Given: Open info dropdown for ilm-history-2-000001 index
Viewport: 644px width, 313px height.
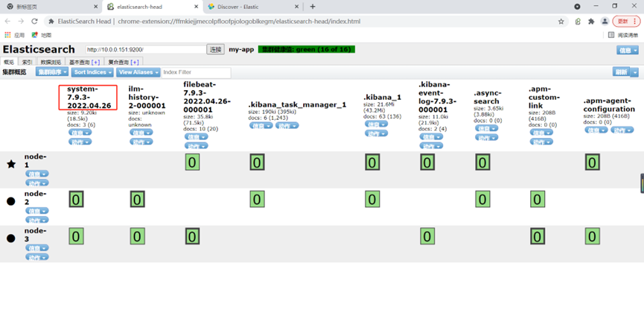Looking at the screenshot, I should pyautogui.click(x=141, y=132).
